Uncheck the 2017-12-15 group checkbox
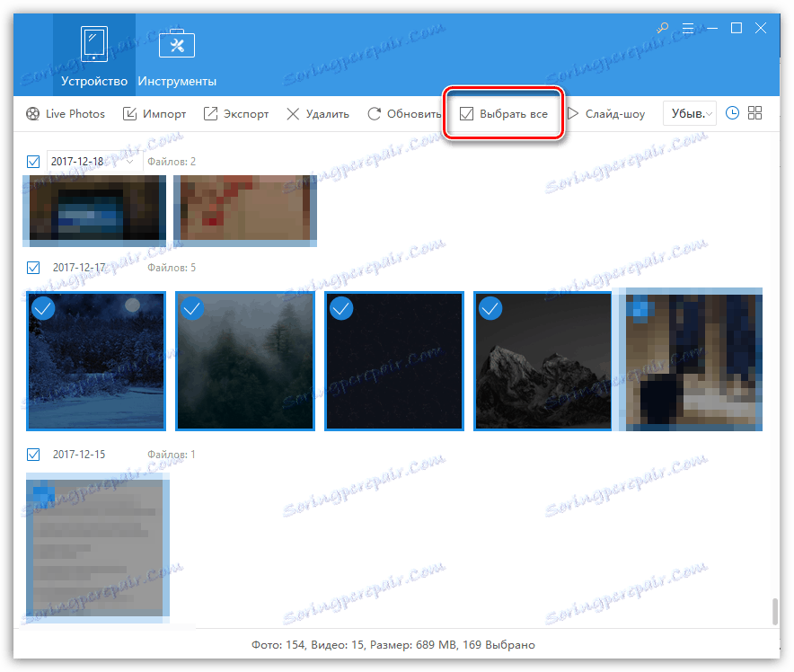This screenshot has width=794, height=672. point(33,455)
